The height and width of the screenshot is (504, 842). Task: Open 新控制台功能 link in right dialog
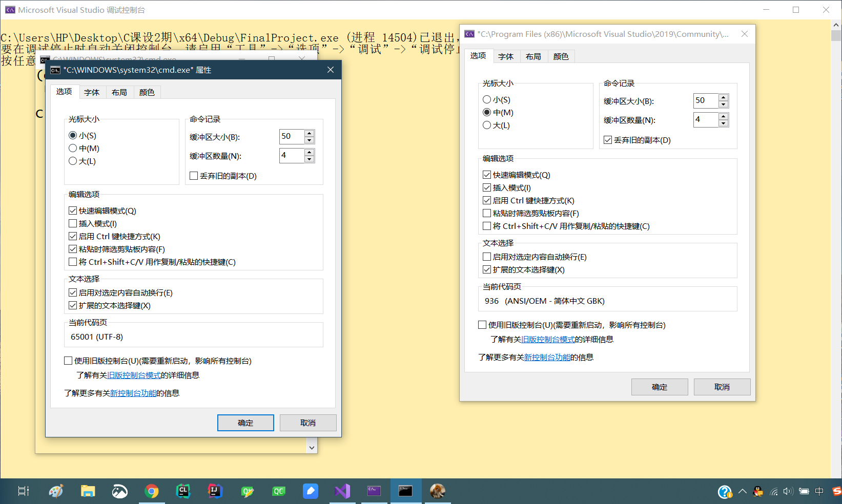(x=547, y=357)
